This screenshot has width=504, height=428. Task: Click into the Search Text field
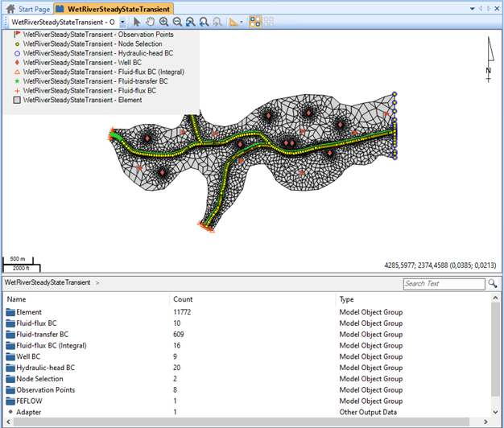coord(444,284)
